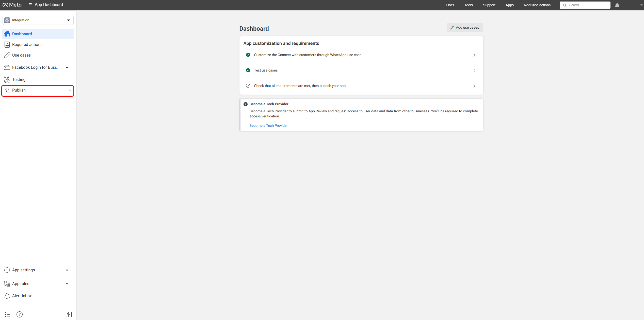Image resolution: width=644 pixels, height=320 pixels.
Task: Open the publish requirements row chevron
Action: 474,86
